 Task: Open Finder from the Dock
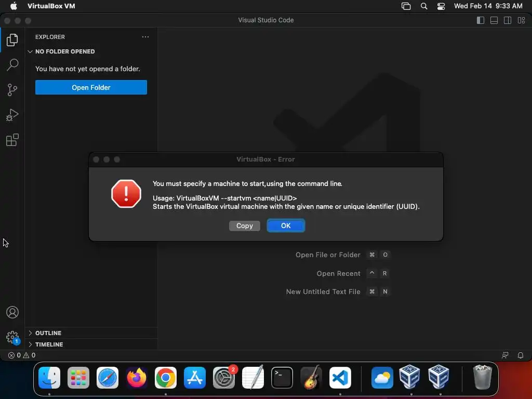49,377
